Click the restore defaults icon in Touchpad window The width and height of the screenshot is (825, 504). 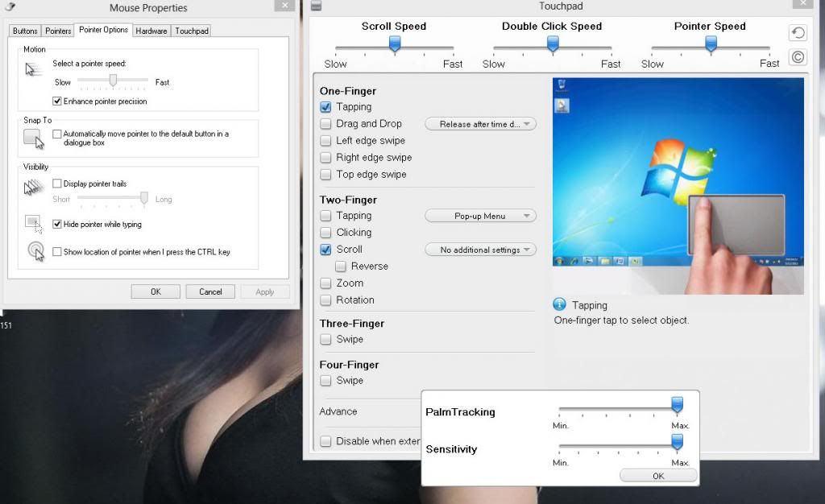798,33
